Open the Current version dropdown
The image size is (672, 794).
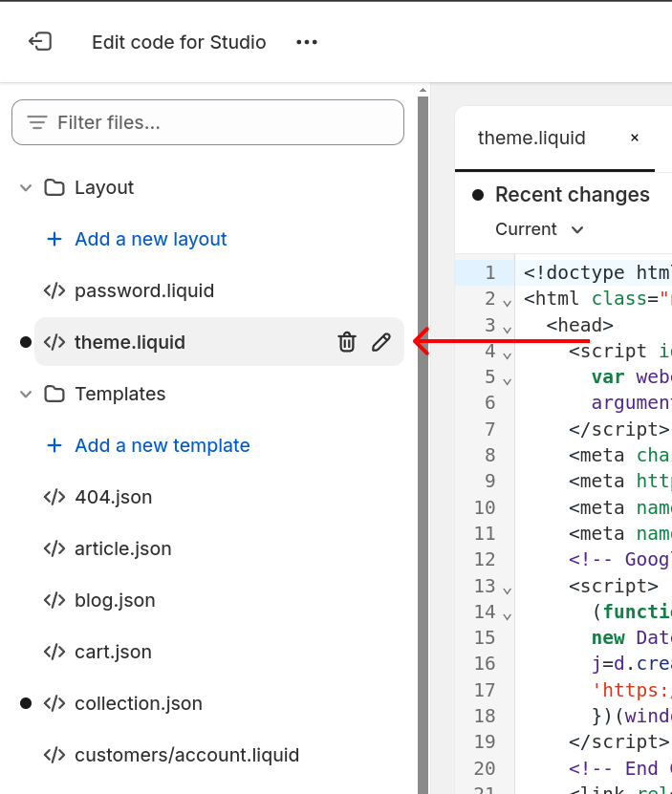(539, 229)
